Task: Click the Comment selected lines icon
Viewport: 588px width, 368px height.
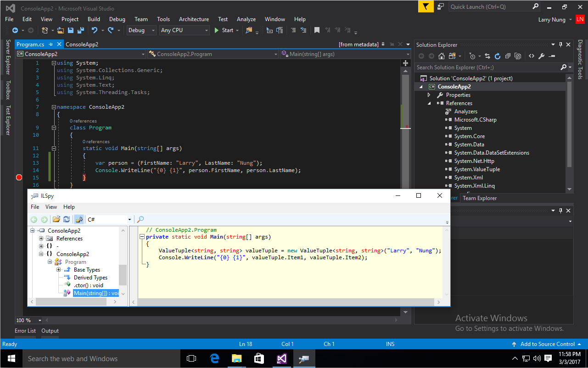Action: click(x=293, y=30)
